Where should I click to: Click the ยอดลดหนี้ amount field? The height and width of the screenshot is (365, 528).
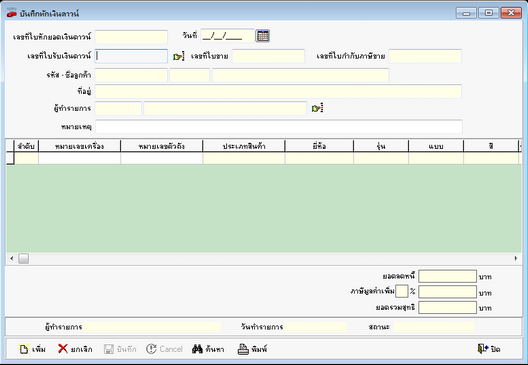(447, 276)
